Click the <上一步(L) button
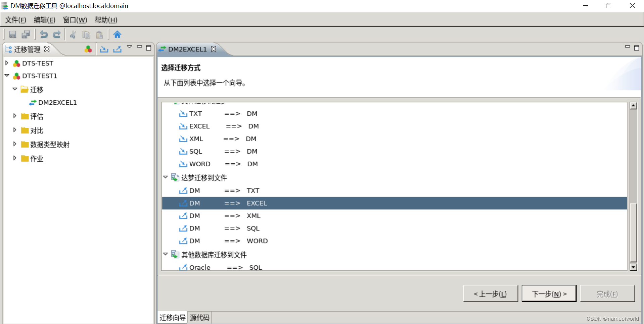This screenshot has height=324, width=644. tap(491, 294)
